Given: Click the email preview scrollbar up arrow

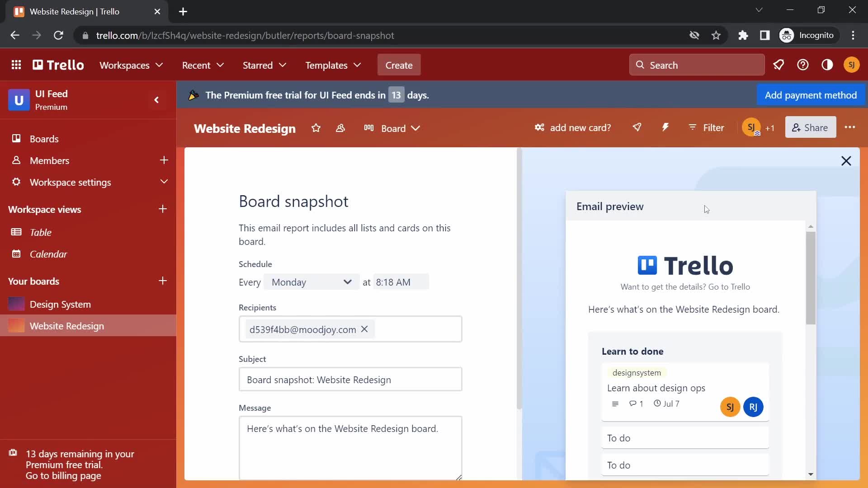Looking at the screenshot, I should click(x=811, y=226).
